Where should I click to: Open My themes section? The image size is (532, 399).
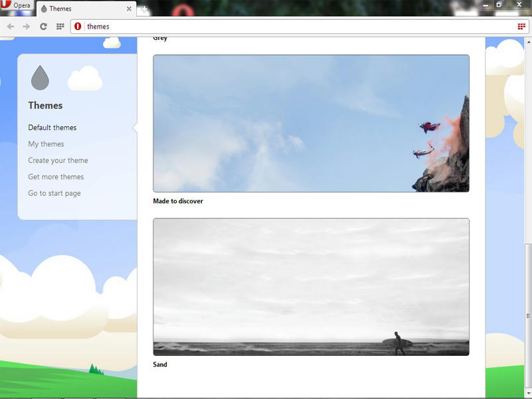point(46,144)
